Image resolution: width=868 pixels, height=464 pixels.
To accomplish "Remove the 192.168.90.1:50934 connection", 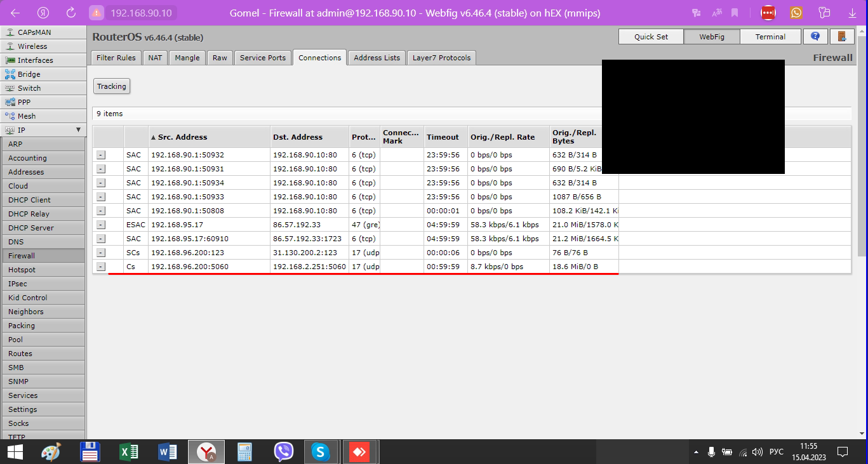I will (x=101, y=183).
